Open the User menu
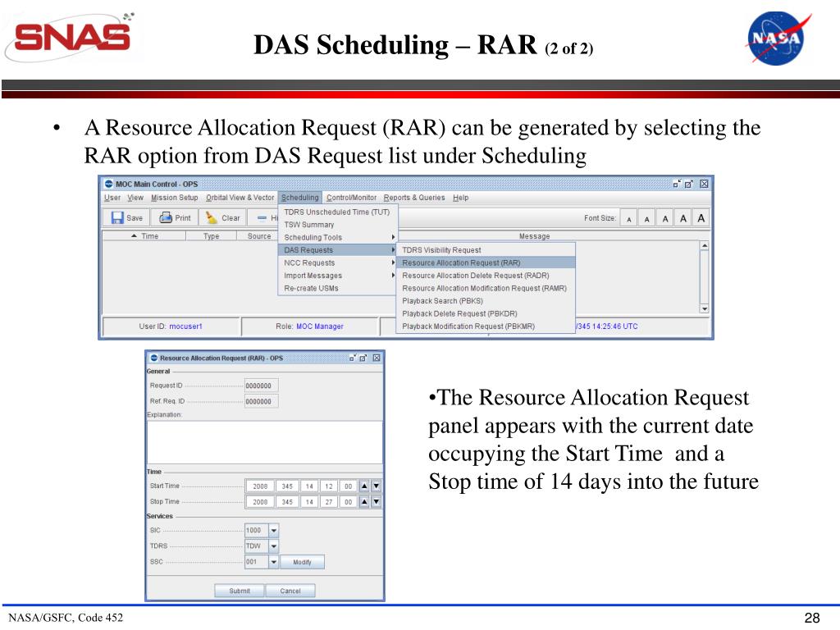This screenshot has width=840, height=630. point(112,198)
